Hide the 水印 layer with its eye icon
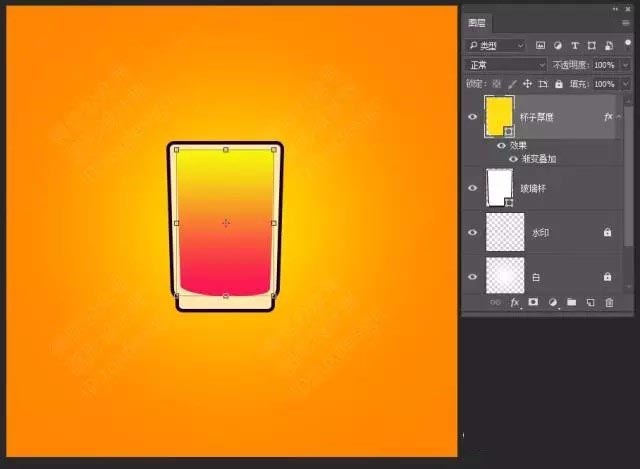This screenshot has width=640, height=469. pyautogui.click(x=472, y=232)
